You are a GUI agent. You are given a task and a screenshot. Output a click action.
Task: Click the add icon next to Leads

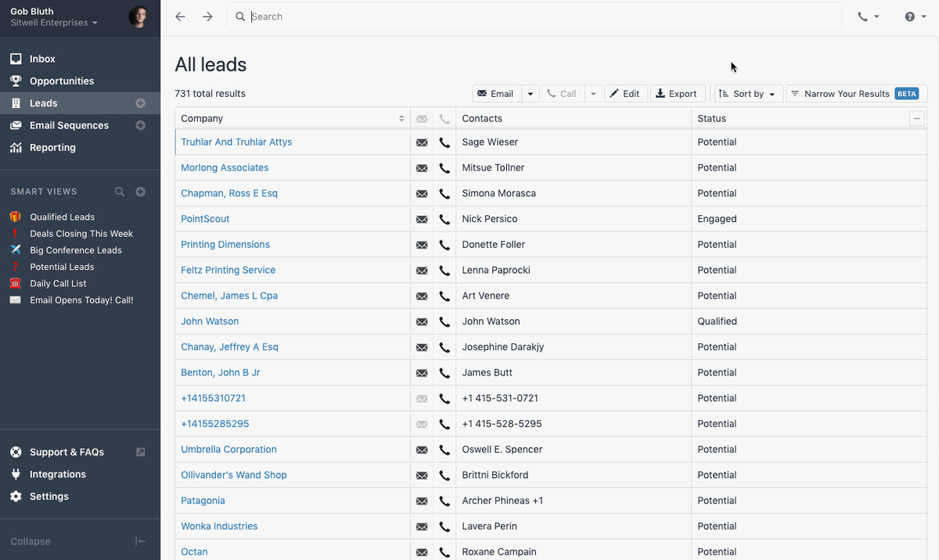[x=141, y=103]
